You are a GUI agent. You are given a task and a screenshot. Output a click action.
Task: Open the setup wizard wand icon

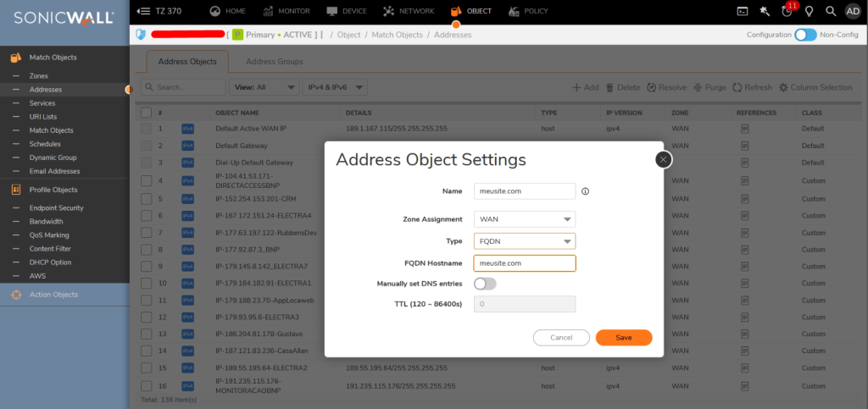[x=765, y=11]
